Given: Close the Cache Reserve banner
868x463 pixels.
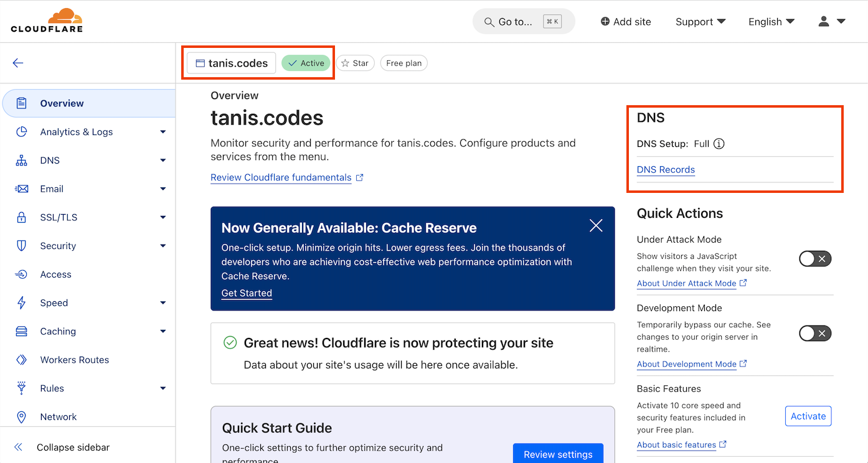Looking at the screenshot, I should (x=596, y=226).
